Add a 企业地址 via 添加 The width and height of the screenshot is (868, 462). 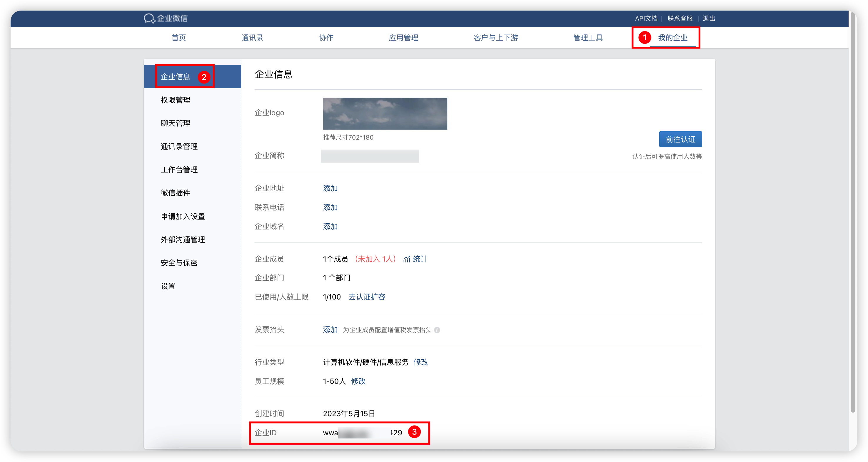[330, 188]
